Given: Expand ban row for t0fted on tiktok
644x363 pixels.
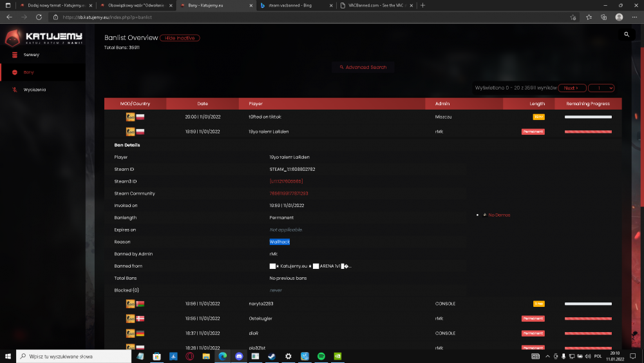Looking at the screenshot, I should 363,117.
